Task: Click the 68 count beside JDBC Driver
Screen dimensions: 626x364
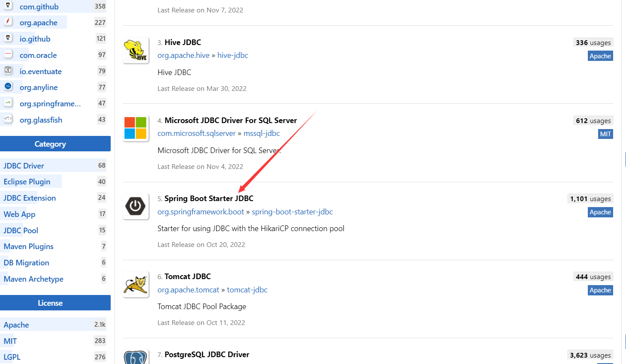Action: [x=102, y=165]
